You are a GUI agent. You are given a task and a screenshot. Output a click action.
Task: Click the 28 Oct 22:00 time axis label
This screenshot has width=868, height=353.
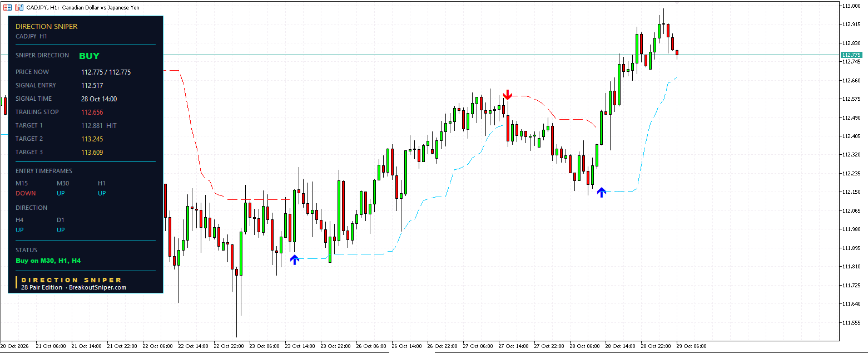(656, 346)
